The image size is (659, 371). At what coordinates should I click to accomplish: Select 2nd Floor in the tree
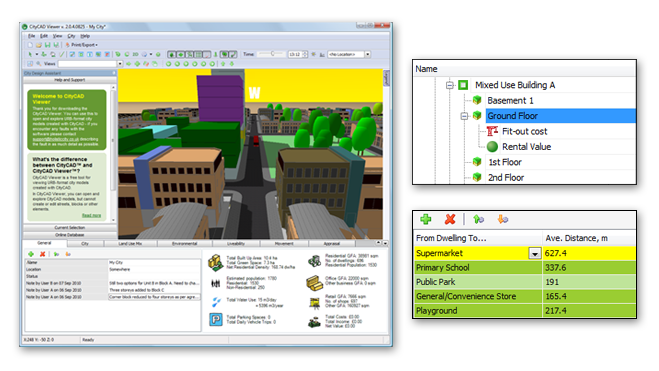[x=506, y=178]
